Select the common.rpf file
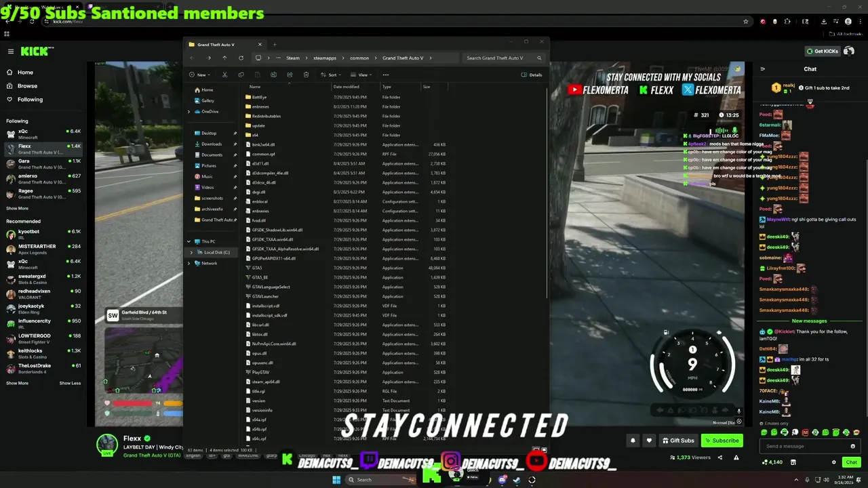The height and width of the screenshot is (488, 868). point(263,154)
